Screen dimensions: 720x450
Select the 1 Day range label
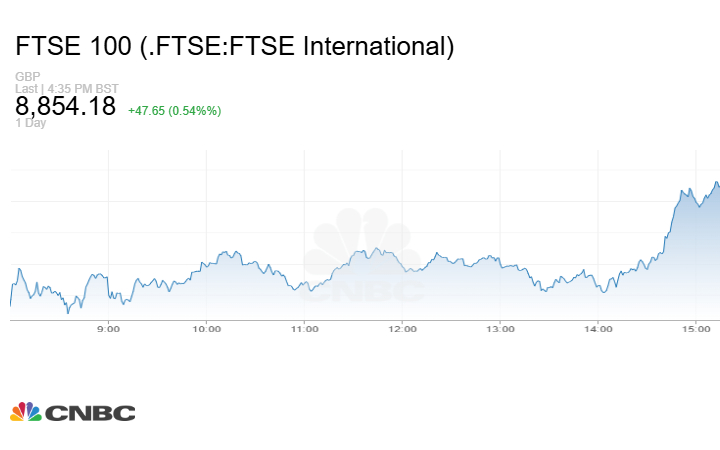pos(30,123)
